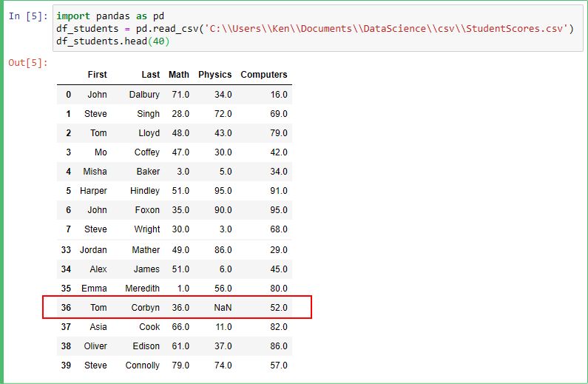Click Computers score 52.0 for Corbyn
The image size is (588, 384).
click(x=279, y=308)
